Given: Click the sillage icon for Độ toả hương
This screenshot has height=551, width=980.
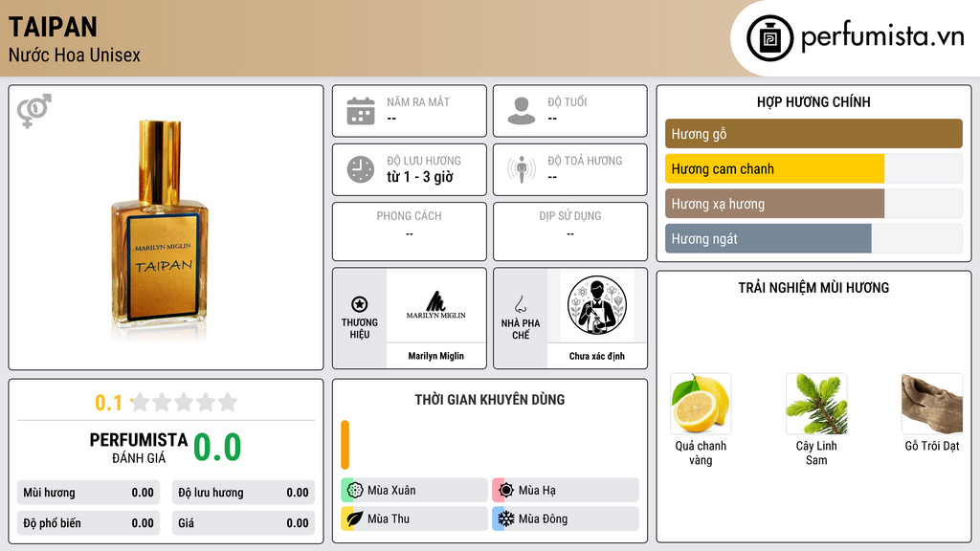Looking at the screenshot, I should pyautogui.click(x=522, y=169).
